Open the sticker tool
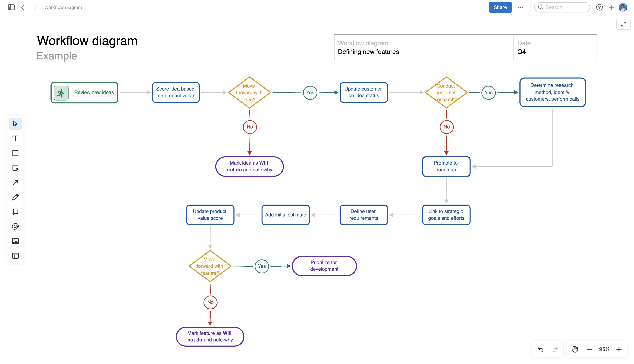634x364 pixels. click(x=15, y=227)
